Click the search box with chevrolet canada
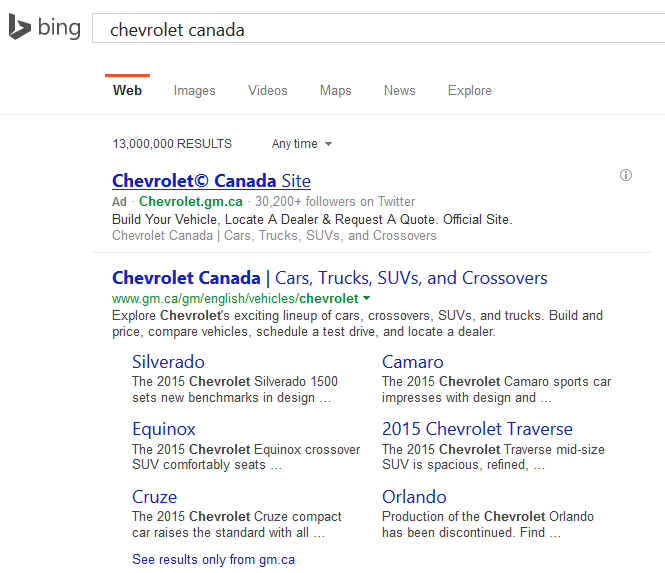The height and width of the screenshot is (573, 665). 380,30
